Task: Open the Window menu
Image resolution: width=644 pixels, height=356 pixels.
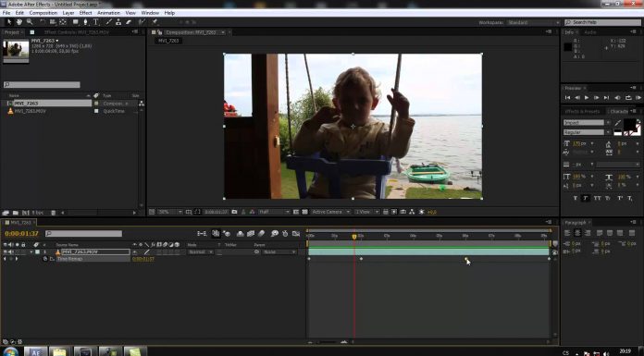Action: pos(150,13)
